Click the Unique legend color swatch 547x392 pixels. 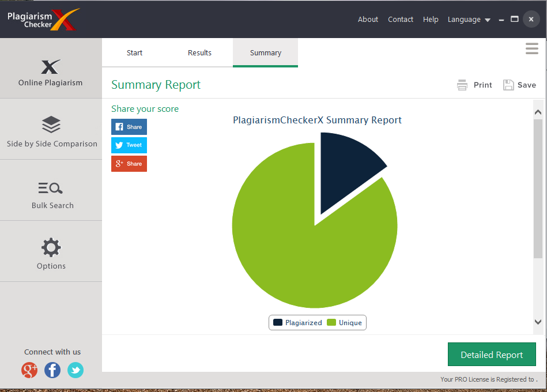(331, 322)
